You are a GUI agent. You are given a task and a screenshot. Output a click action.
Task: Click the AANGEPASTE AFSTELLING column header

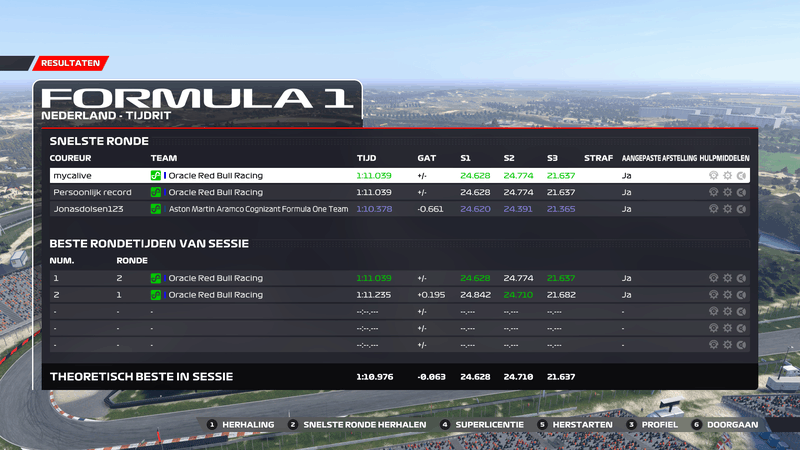[x=659, y=158]
